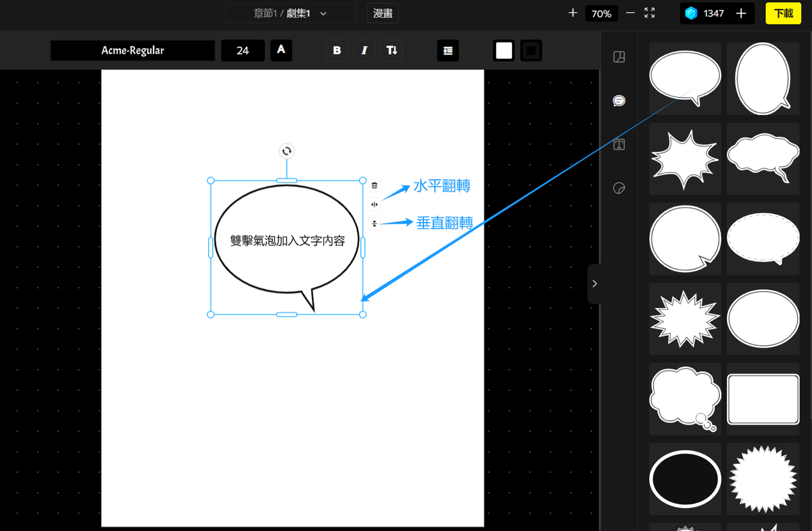Viewport: 812px width, 531px height.
Task: Open text alignment options
Action: tap(448, 51)
